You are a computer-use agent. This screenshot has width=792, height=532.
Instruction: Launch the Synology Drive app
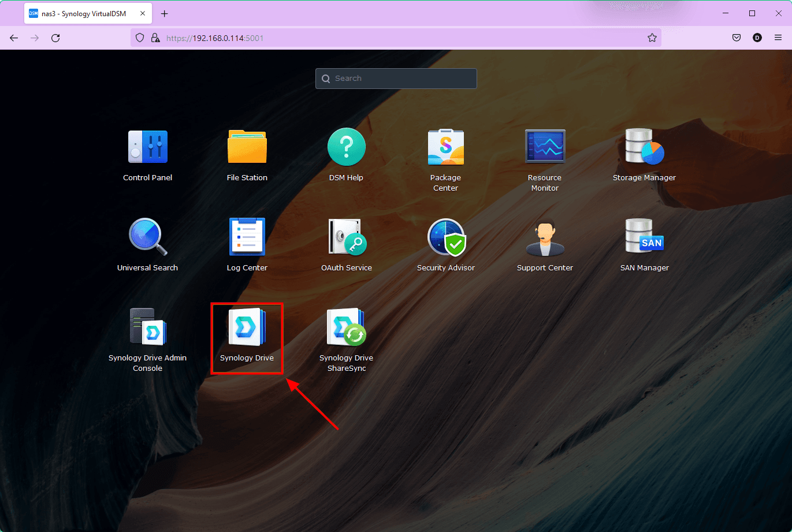247,328
